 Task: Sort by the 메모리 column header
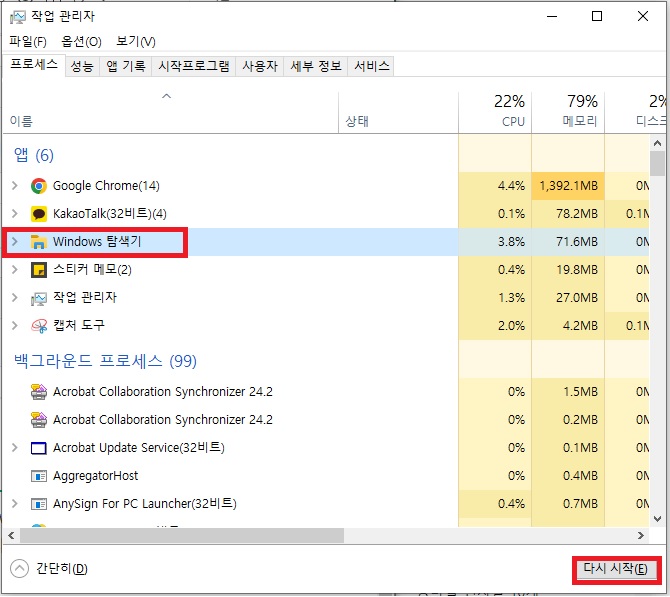coord(568,113)
